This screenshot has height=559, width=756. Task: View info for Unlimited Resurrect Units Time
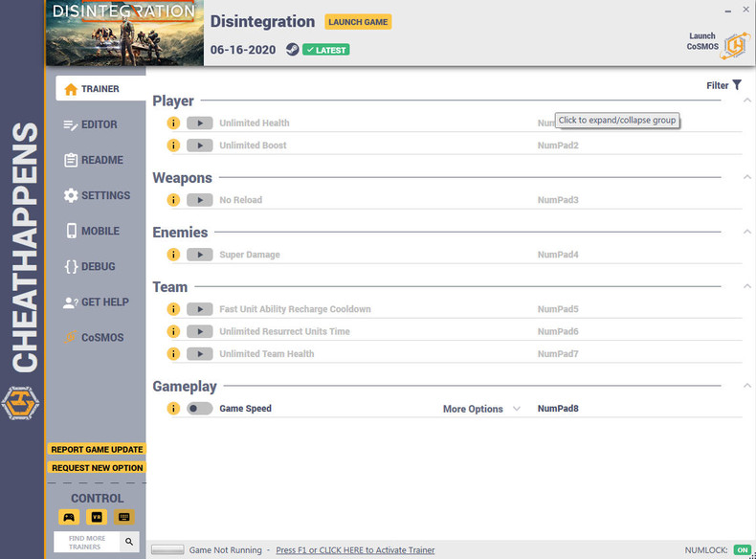[173, 331]
